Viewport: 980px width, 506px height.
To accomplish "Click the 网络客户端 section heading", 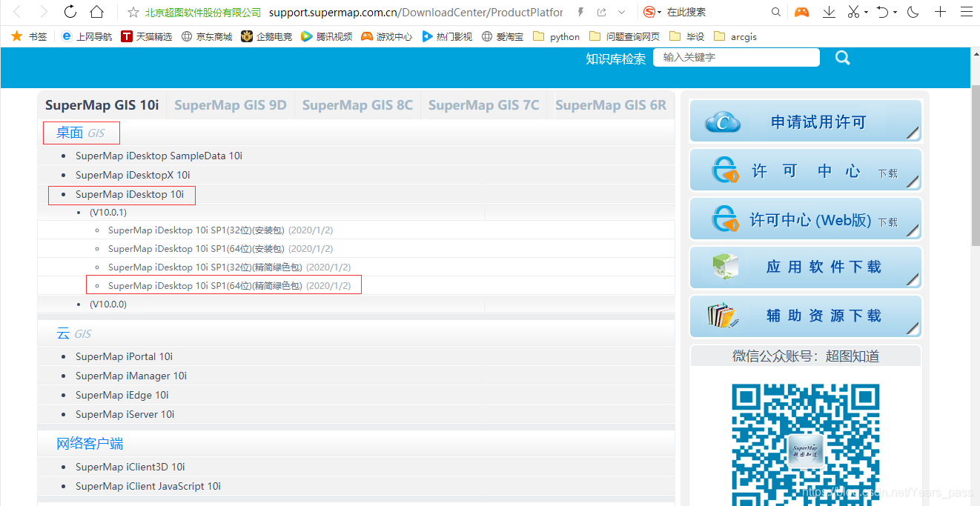I will pyautogui.click(x=90, y=444).
